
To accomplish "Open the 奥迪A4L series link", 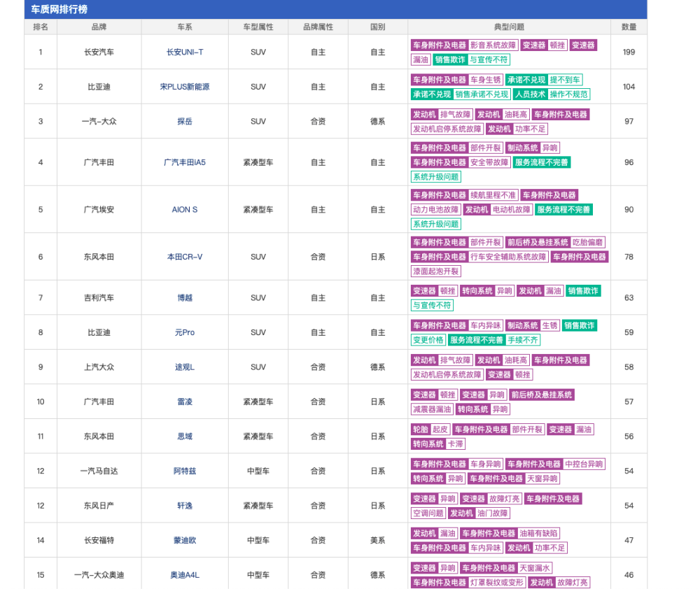I will tap(185, 575).
